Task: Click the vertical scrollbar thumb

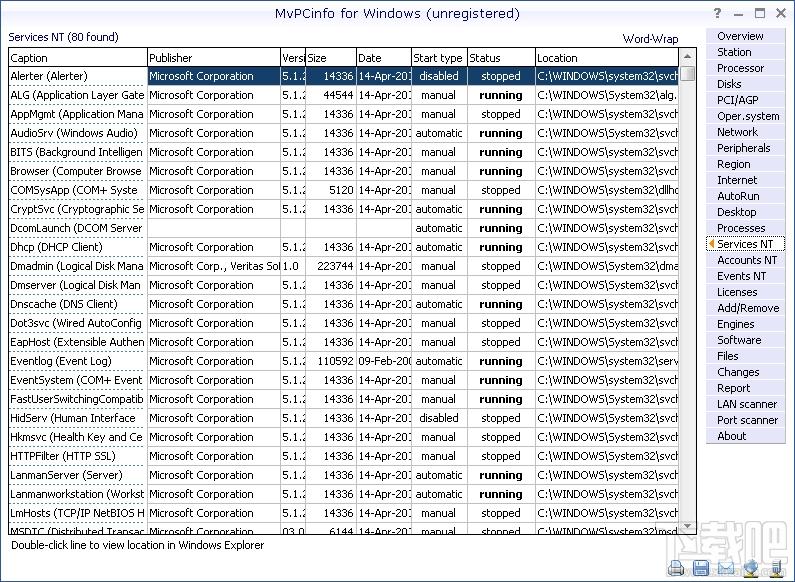Action: [x=688, y=72]
